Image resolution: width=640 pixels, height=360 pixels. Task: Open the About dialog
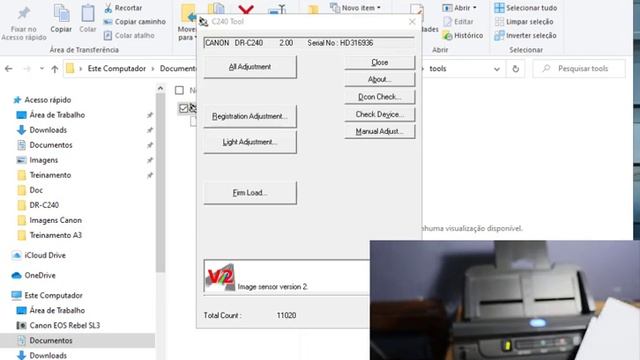click(x=380, y=79)
